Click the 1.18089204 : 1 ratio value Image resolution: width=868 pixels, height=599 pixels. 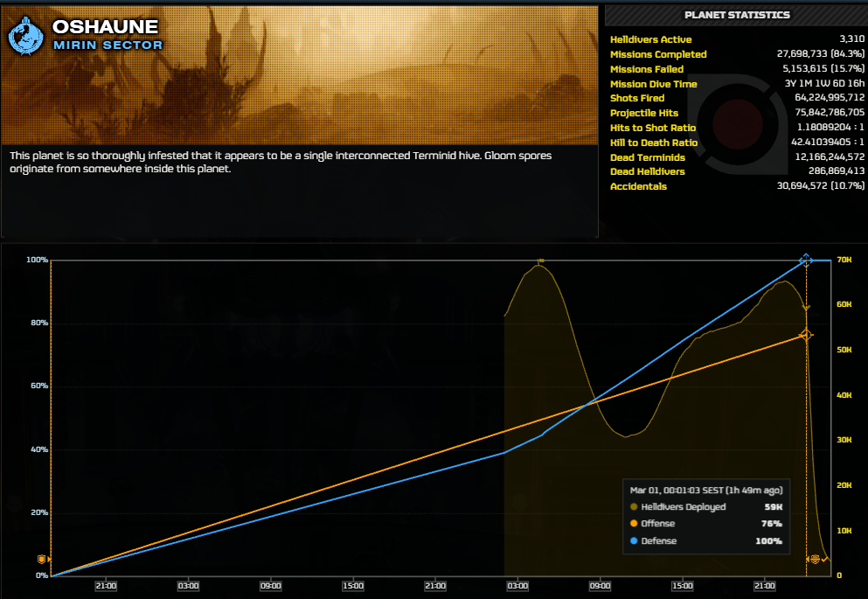[830, 128]
